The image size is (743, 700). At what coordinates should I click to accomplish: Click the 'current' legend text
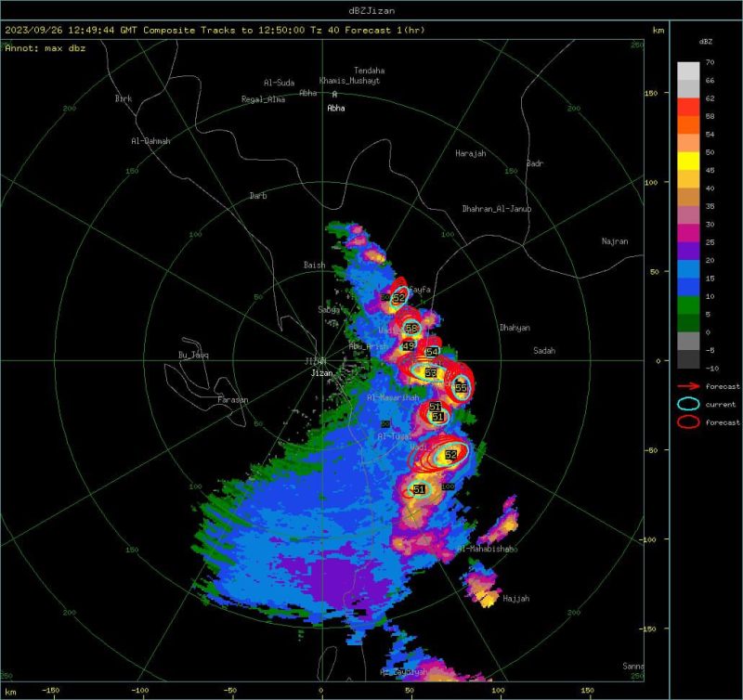(x=721, y=405)
